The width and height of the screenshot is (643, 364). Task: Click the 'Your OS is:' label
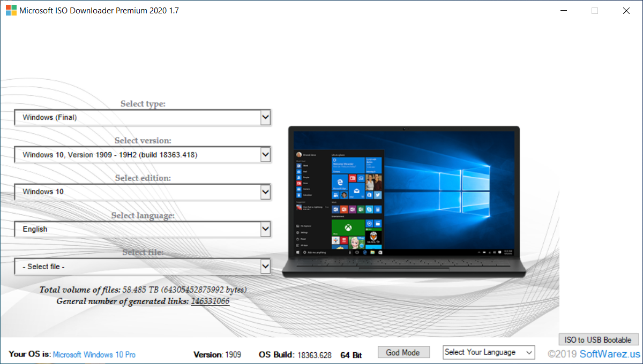point(29,354)
